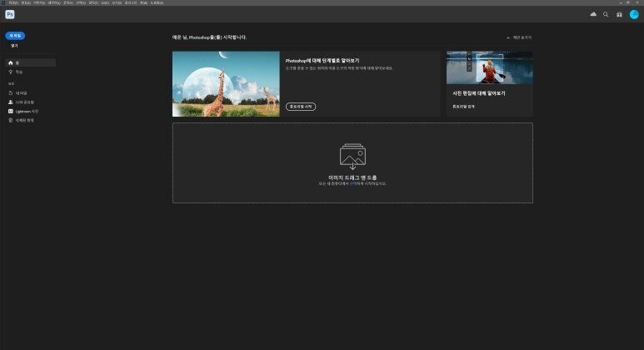
Task: Click the kayaker photo editing thumbnail
Action: 490,67
